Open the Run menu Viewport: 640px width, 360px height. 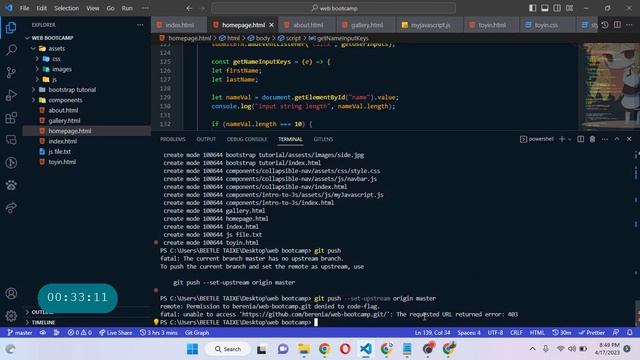coord(127,8)
